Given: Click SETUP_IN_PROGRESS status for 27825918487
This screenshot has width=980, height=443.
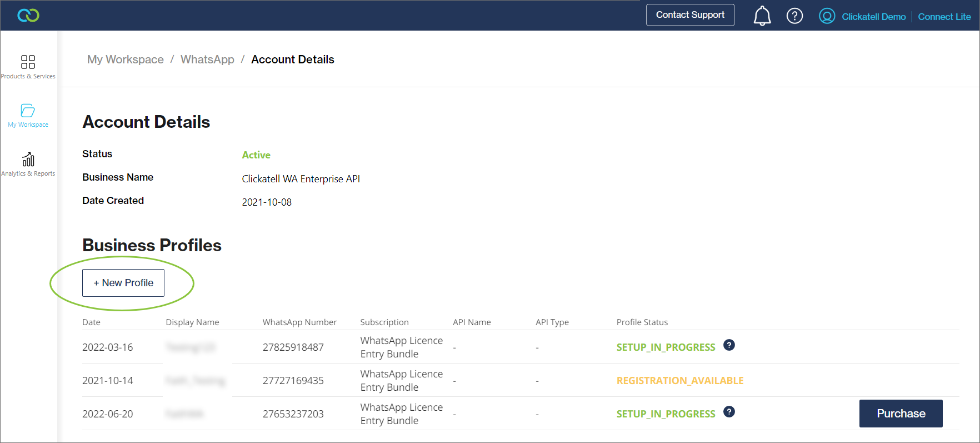Looking at the screenshot, I should (666, 347).
